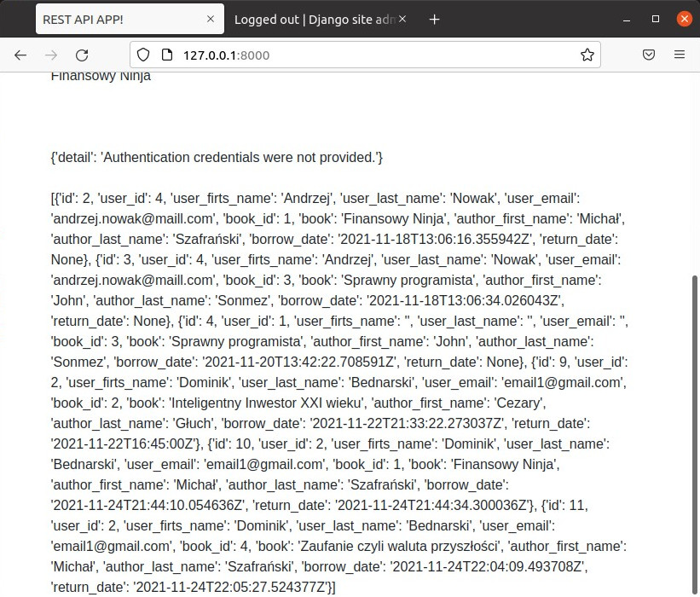
Task: Go back to the previous page
Action: tap(20, 55)
